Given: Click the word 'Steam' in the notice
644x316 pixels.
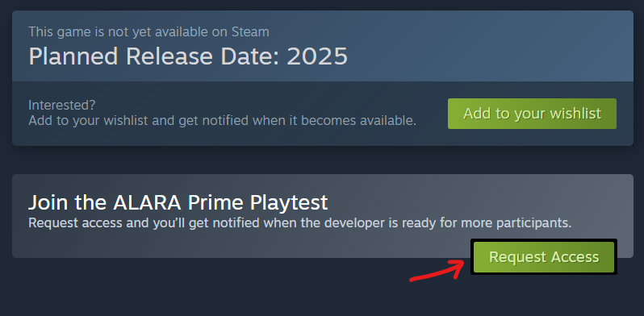Looking at the screenshot, I should 250,31.
